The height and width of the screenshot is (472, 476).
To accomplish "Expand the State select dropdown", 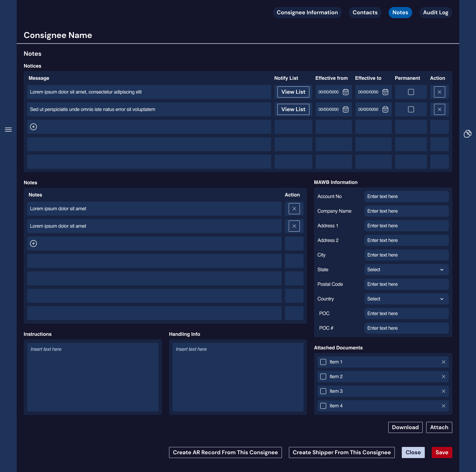I will (407, 270).
